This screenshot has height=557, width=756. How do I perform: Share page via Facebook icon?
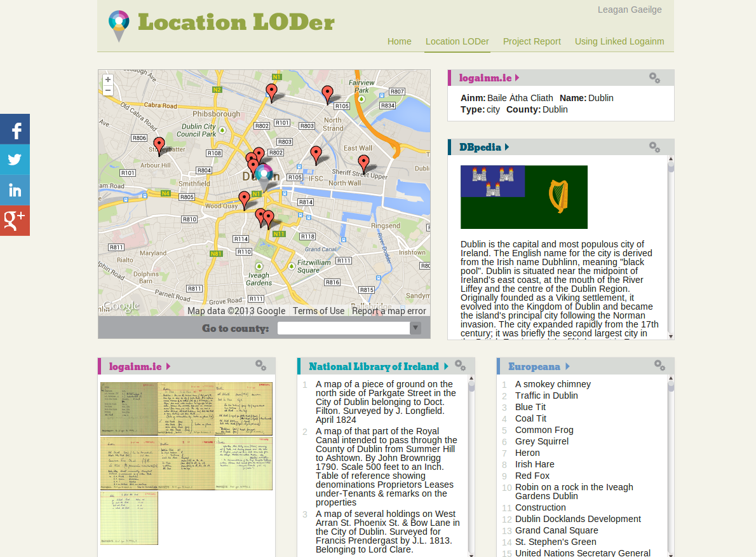click(x=15, y=130)
